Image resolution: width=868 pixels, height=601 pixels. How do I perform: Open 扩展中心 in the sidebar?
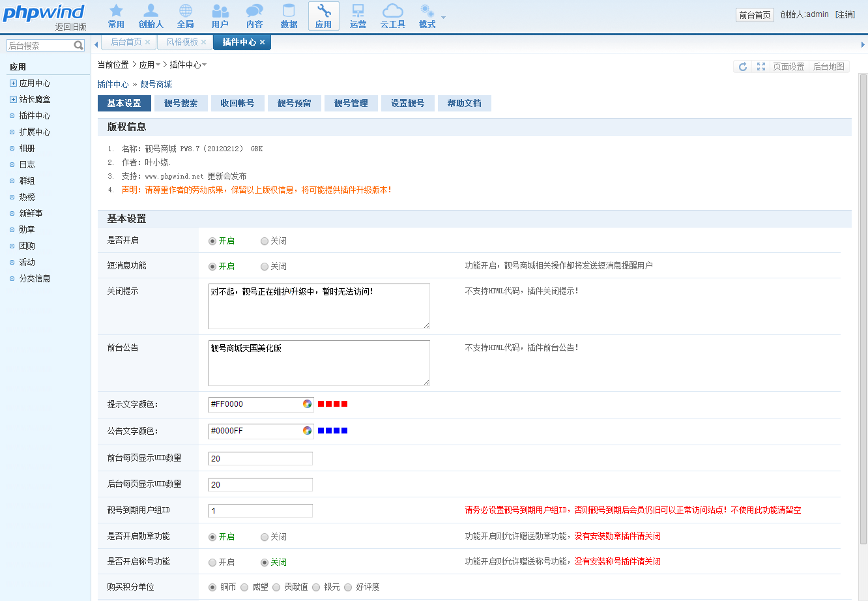(35, 132)
